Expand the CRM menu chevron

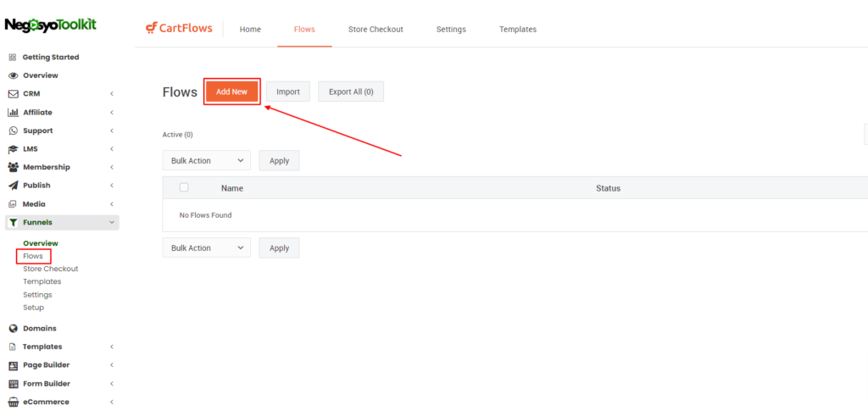pyautogui.click(x=112, y=94)
